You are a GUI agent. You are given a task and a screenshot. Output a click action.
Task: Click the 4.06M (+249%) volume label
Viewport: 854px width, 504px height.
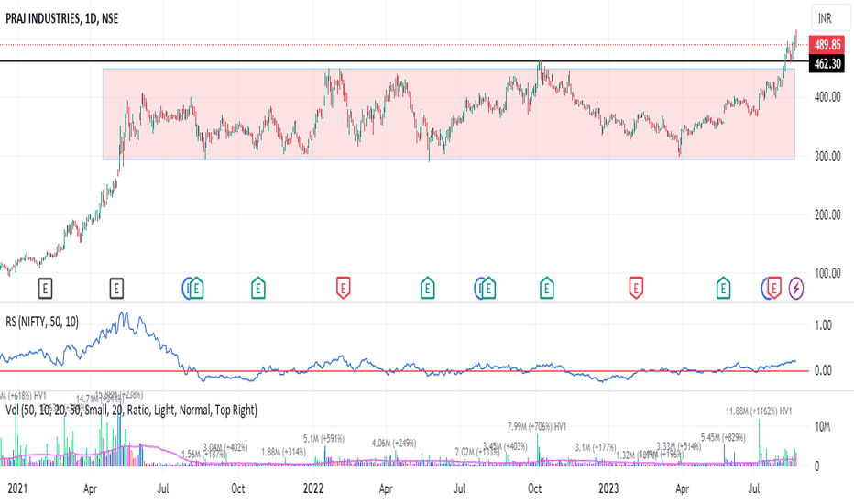pos(394,443)
